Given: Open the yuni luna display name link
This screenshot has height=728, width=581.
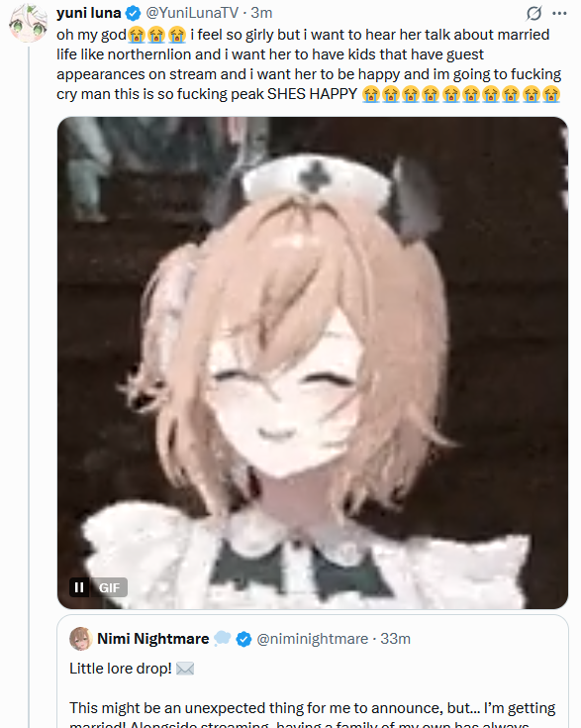Looking at the screenshot, I should click(89, 13).
